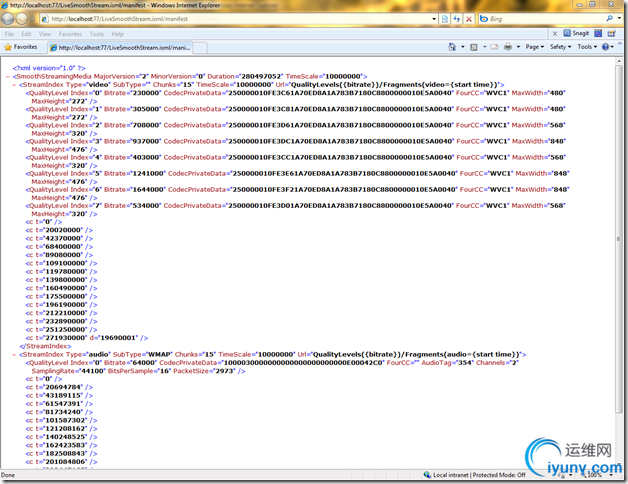Click the browser Back arrow button
The image size is (628, 484).
click(x=8, y=18)
